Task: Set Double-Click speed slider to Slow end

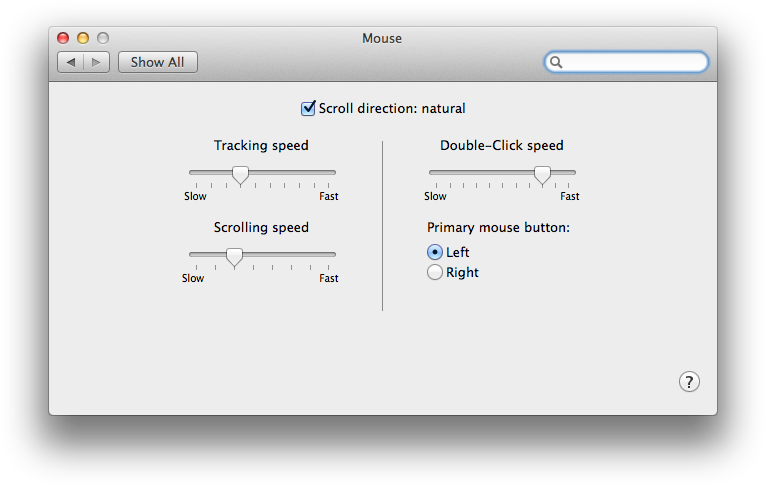Action: (432, 173)
